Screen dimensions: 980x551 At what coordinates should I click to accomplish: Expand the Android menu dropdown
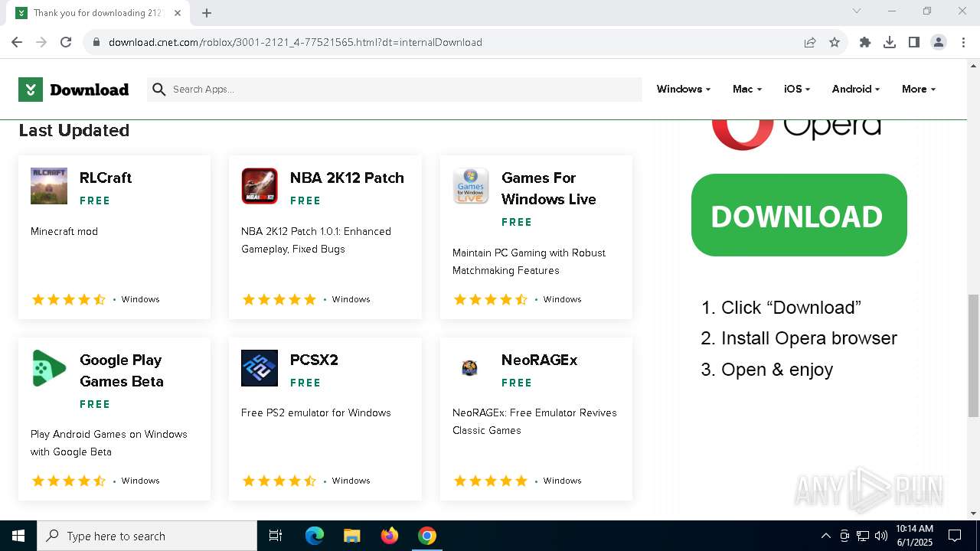855,90
